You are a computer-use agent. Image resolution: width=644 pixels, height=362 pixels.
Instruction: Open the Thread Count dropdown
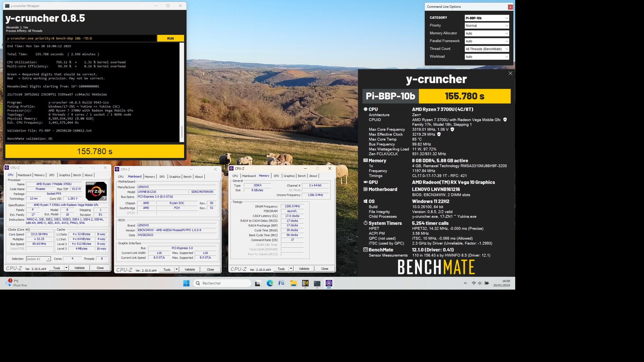tap(487, 49)
